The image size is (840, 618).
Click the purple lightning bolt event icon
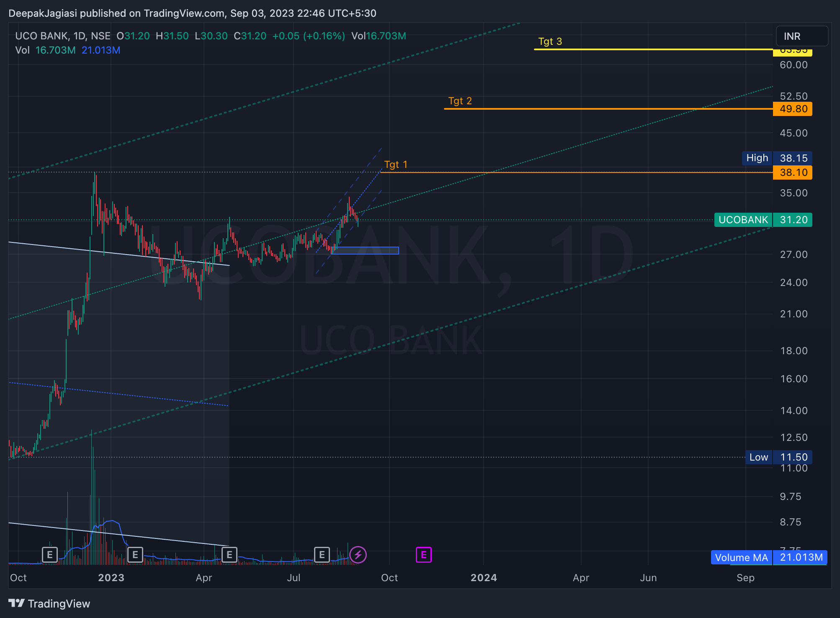358,555
